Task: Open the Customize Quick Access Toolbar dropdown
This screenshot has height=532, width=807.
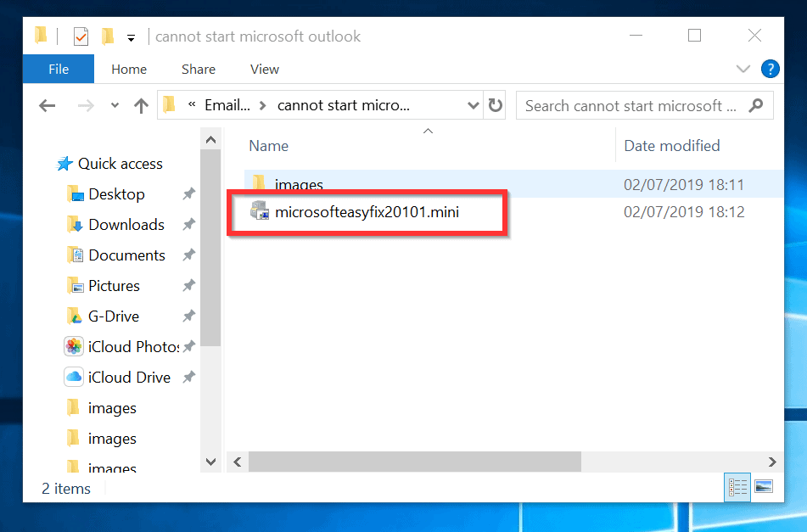Action: (x=131, y=38)
